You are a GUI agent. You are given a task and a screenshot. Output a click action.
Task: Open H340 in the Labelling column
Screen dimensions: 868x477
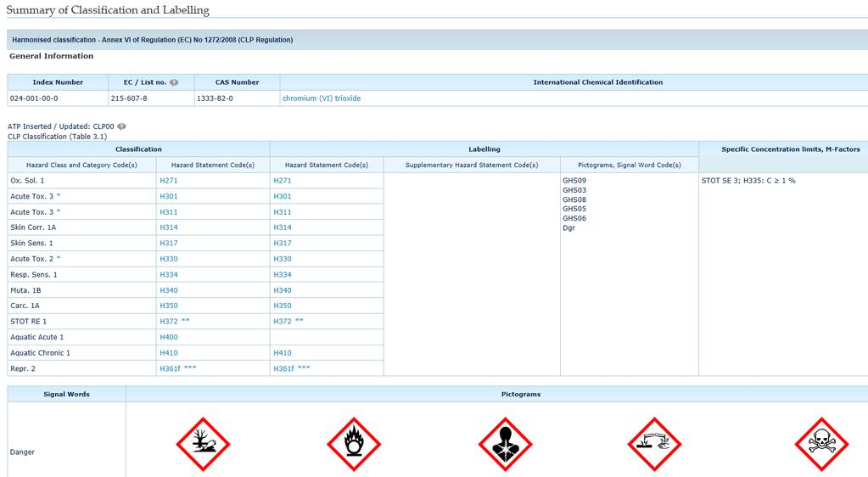283,290
